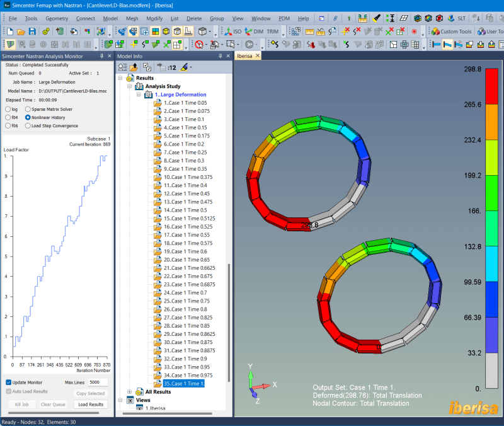
Task: Click the green color band in contour legend
Action: point(491,193)
